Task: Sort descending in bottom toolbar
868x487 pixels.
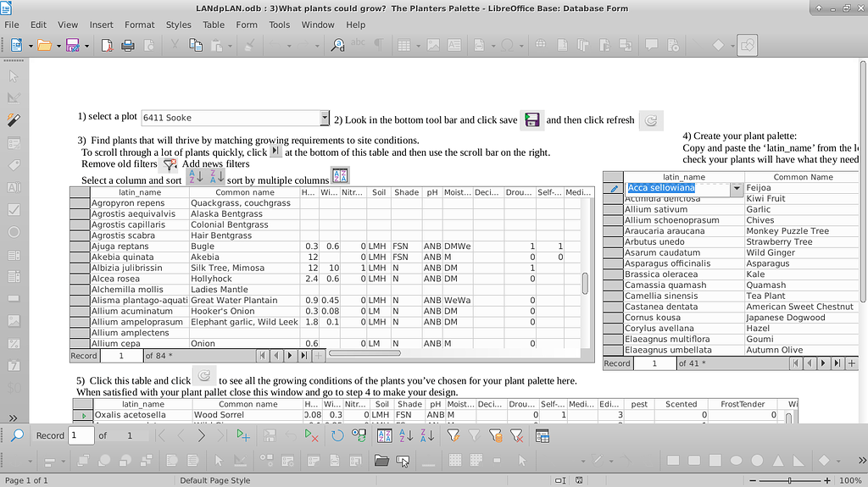Action: (x=427, y=436)
